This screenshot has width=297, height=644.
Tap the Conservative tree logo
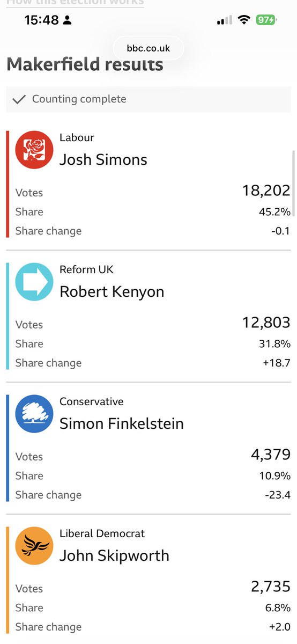[x=34, y=414]
